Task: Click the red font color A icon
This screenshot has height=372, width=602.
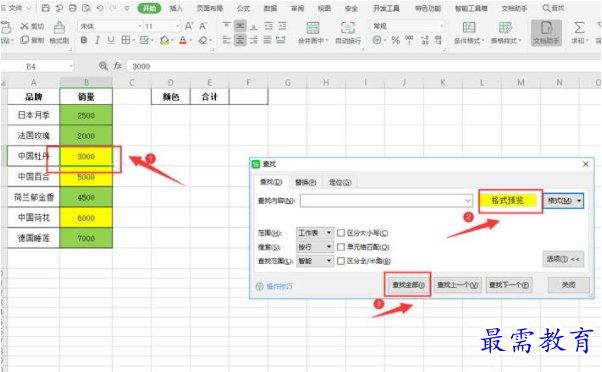Action: pyautogui.click(x=183, y=40)
